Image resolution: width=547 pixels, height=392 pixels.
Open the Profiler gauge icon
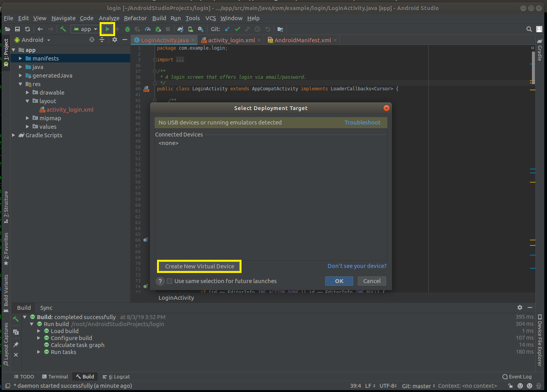(x=147, y=29)
